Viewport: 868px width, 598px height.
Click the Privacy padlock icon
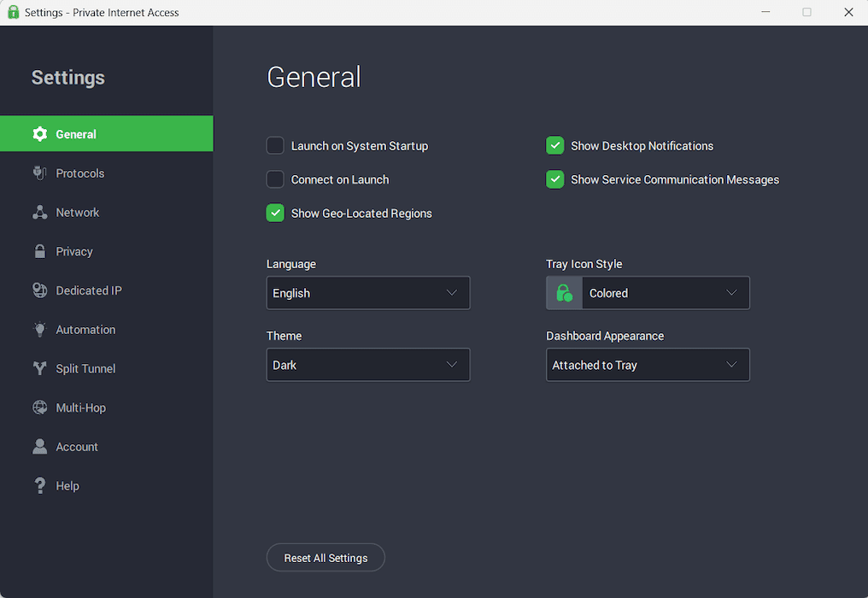click(40, 251)
